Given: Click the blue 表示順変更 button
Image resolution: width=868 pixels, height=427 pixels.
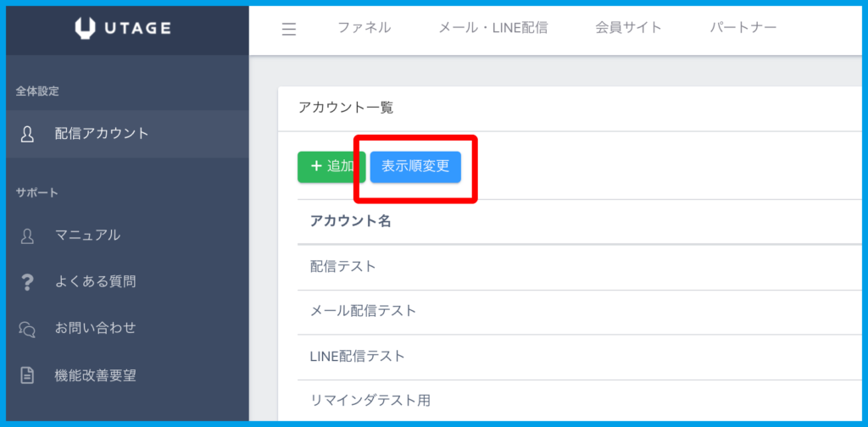Looking at the screenshot, I should [415, 166].
